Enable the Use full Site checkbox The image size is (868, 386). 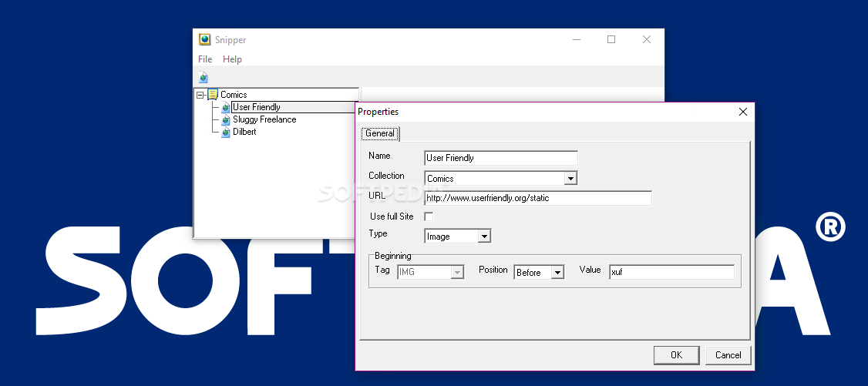click(x=429, y=216)
